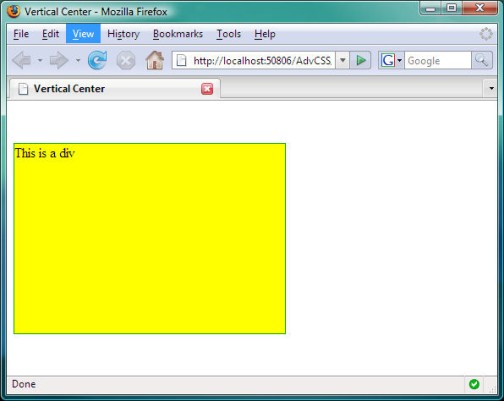Click the green Go arrow button

coord(360,61)
